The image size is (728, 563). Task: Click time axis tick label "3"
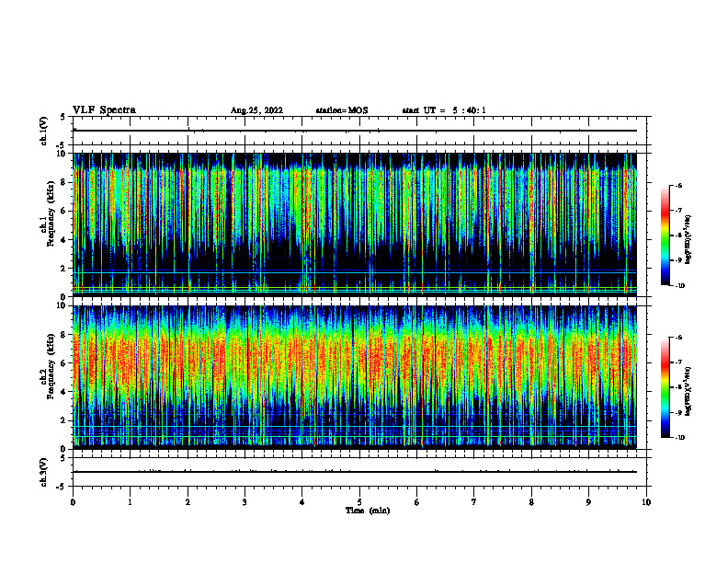click(245, 502)
